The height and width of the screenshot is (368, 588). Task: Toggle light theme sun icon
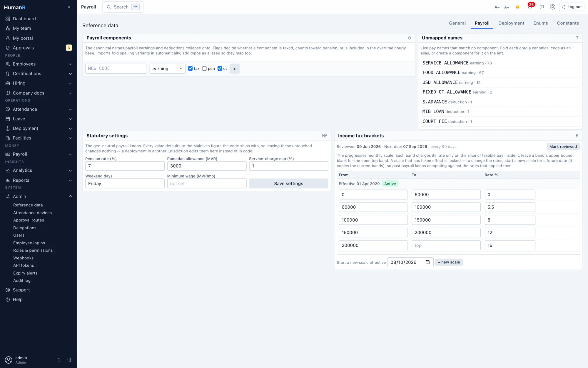[517, 7]
